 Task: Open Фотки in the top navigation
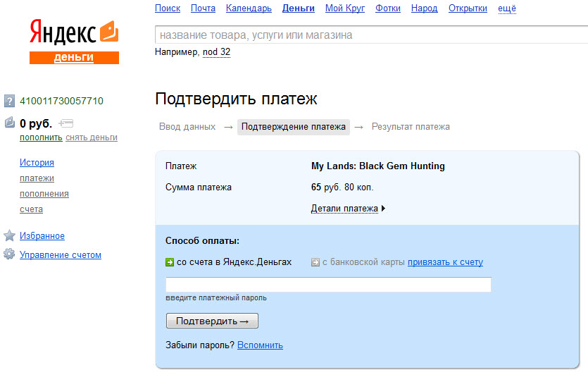pyautogui.click(x=388, y=8)
